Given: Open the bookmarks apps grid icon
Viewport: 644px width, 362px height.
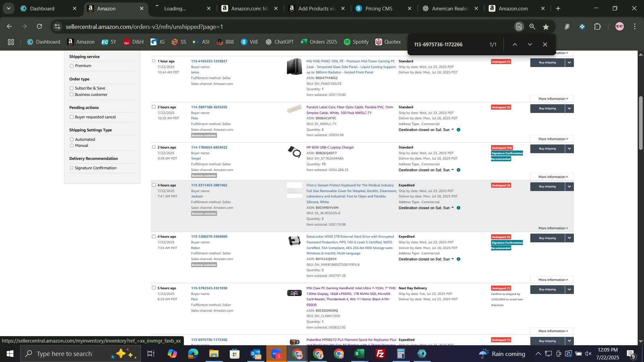Looking at the screenshot, I should point(11,42).
